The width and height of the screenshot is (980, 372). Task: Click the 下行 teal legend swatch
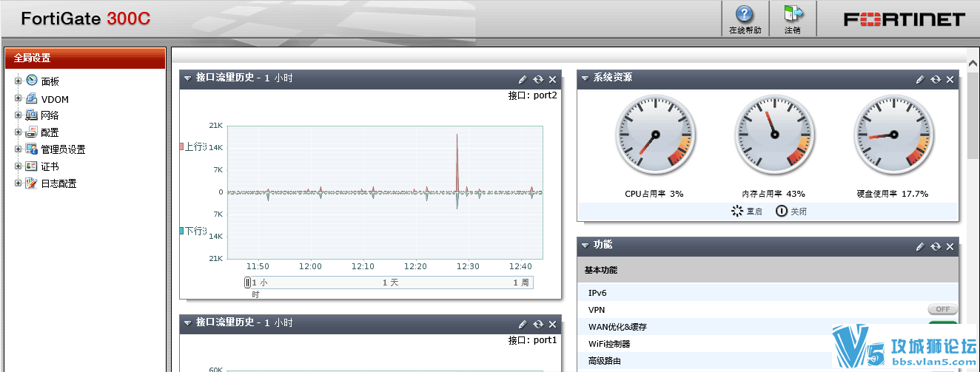click(181, 231)
